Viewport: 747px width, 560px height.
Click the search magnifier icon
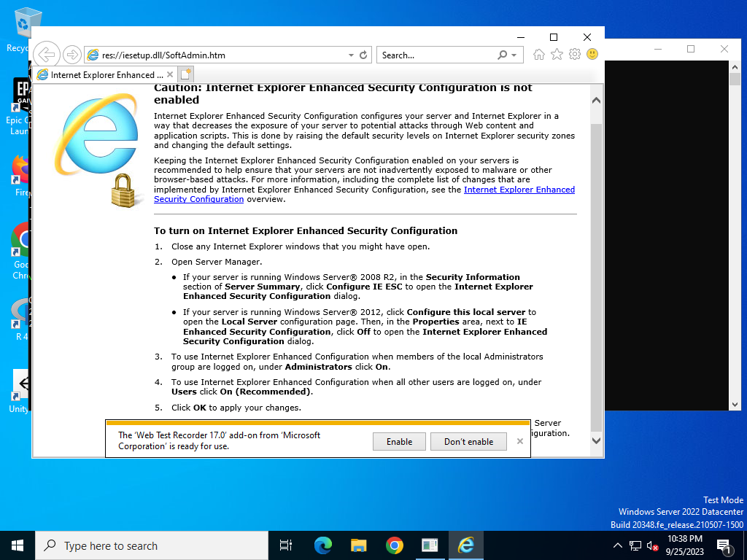pos(502,55)
